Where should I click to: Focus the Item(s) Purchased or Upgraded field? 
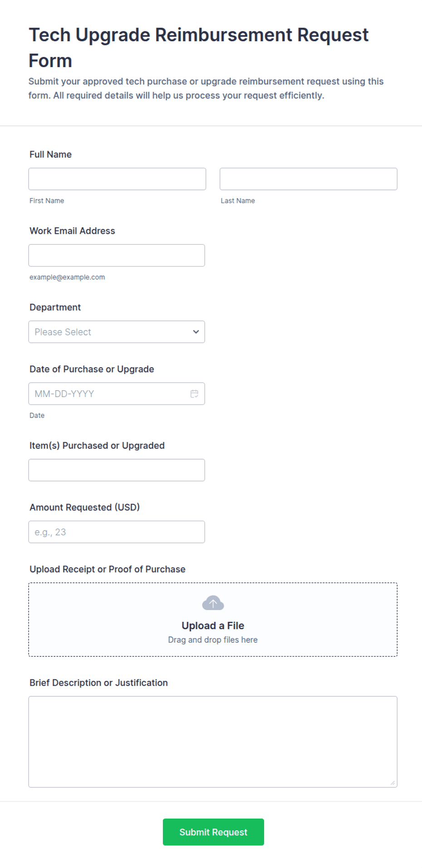pos(117,470)
